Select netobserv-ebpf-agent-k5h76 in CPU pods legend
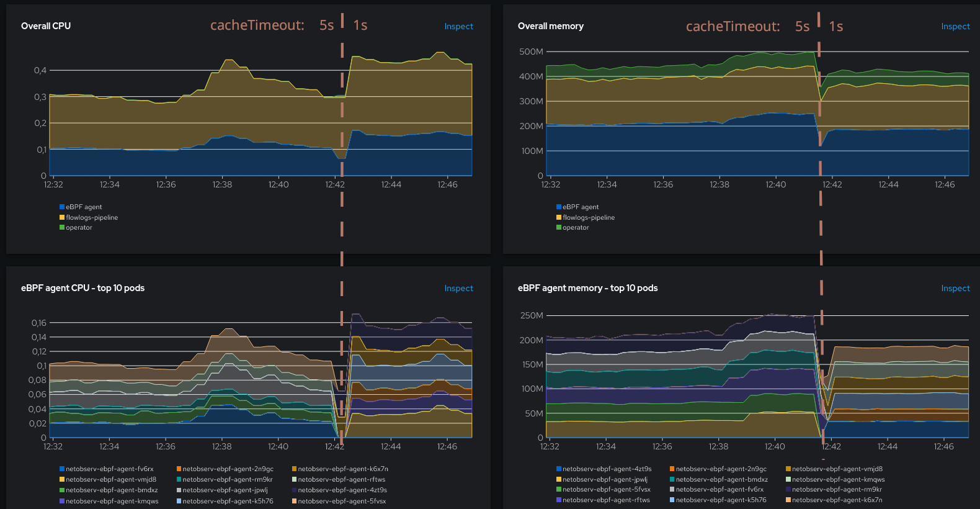This screenshot has height=509, width=980. click(x=225, y=501)
